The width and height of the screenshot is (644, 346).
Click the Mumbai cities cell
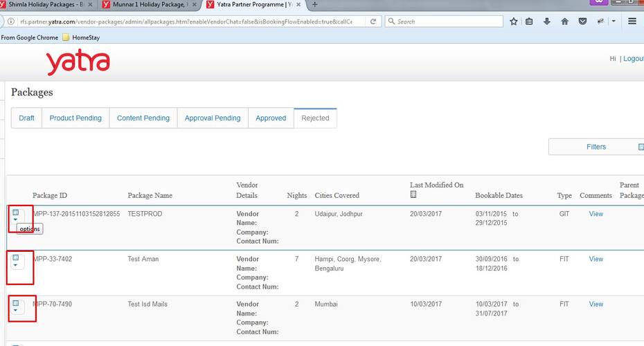[x=326, y=304]
